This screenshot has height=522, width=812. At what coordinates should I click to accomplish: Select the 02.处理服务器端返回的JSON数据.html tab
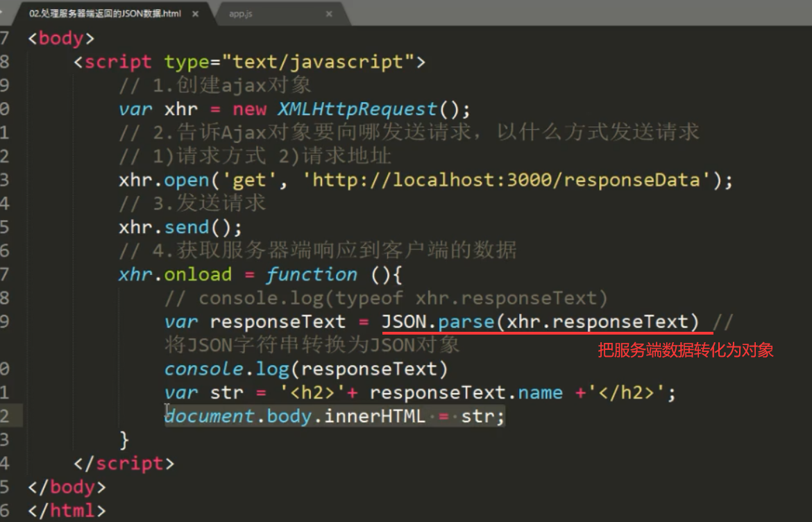click(x=105, y=13)
